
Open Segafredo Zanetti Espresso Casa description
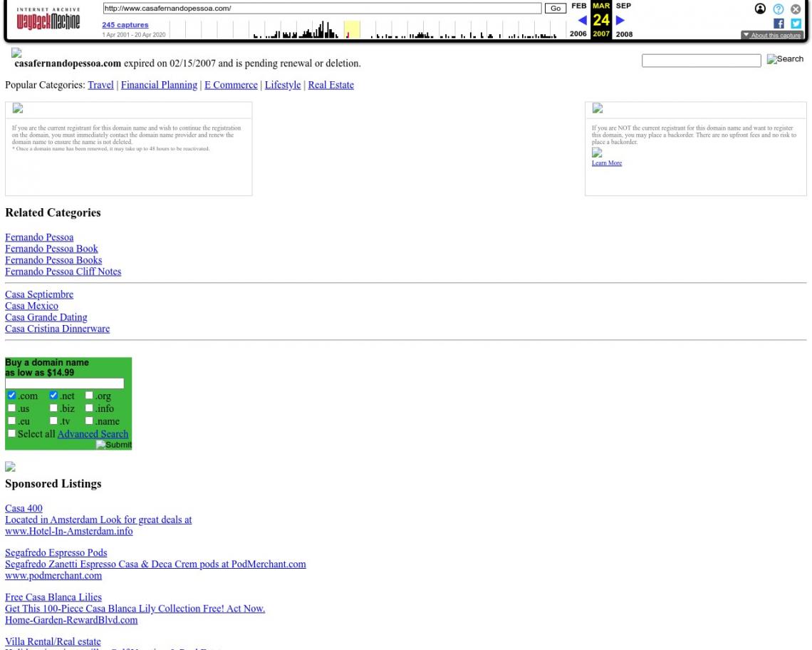click(x=155, y=564)
